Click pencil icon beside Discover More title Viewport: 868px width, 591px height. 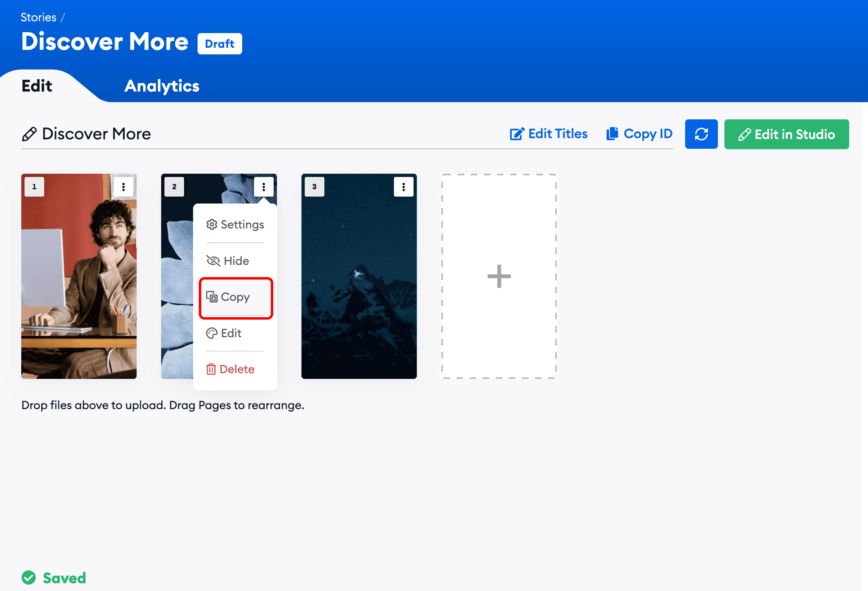click(29, 134)
